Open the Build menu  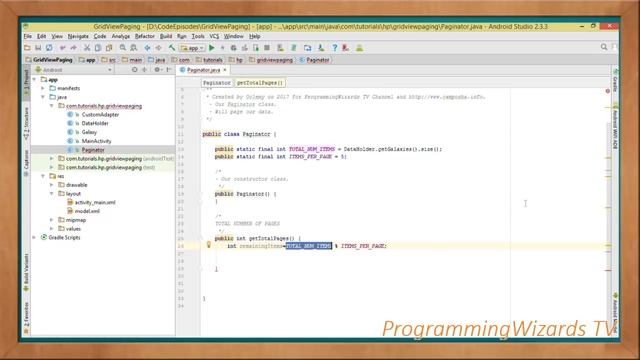coord(166,36)
